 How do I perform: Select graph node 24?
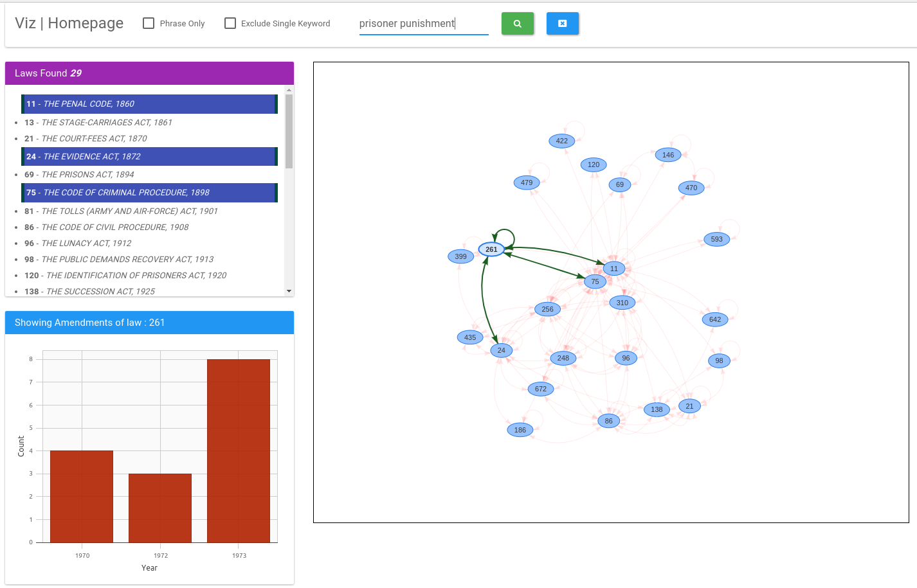pyautogui.click(x=502, y=350)
